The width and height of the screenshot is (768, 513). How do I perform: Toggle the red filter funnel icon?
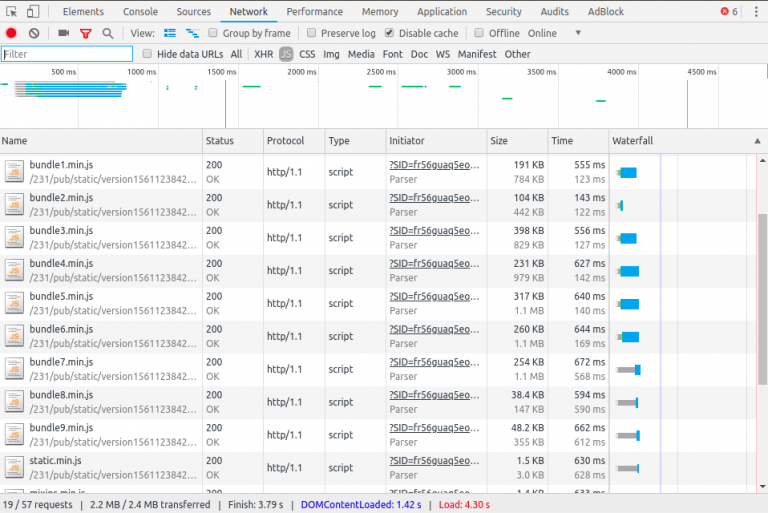click(x=86, y=33)
